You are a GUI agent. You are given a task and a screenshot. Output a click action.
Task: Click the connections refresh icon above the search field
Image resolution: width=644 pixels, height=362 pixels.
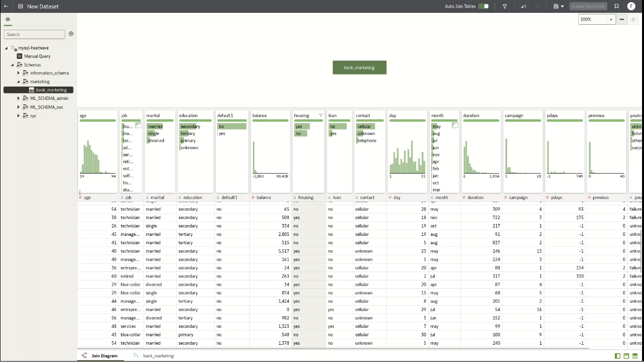pyautogui.click(x=7, y=19)
